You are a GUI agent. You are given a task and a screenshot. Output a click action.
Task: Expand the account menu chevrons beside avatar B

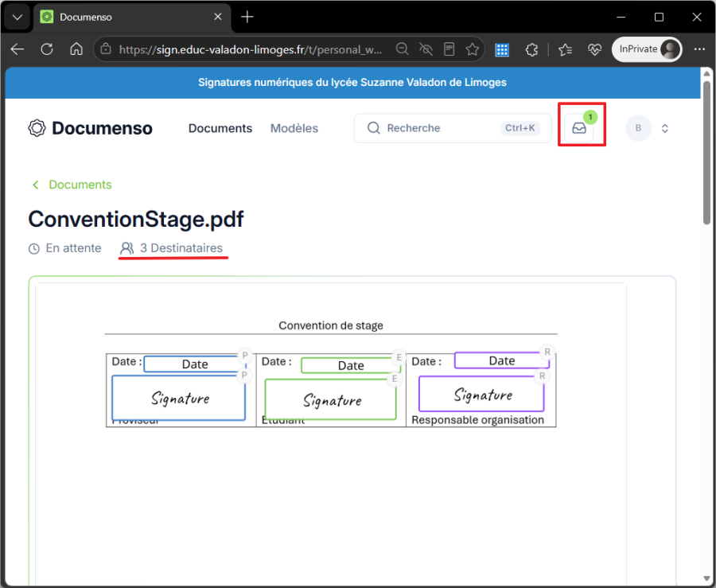point(665,128)
